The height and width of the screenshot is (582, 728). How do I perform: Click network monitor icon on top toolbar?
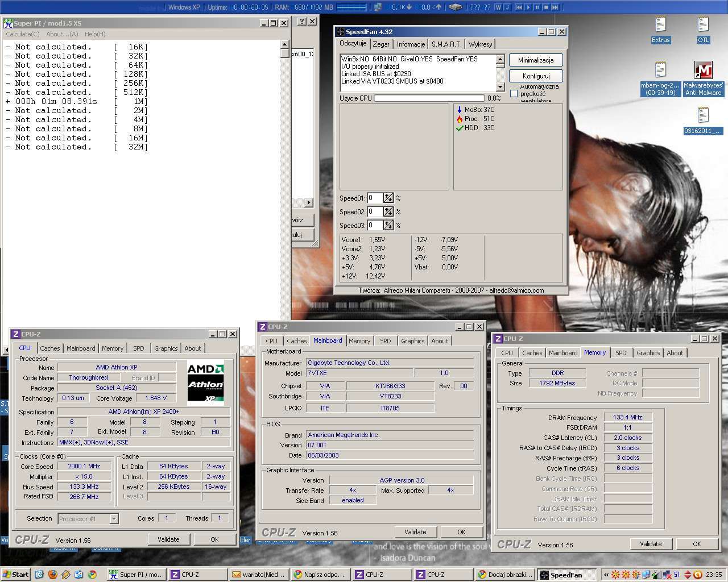[378, 7]
